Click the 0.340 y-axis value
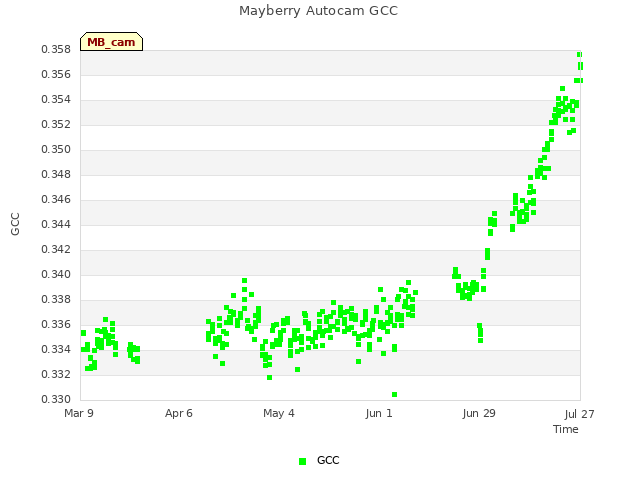 click(x=56, y=274)
